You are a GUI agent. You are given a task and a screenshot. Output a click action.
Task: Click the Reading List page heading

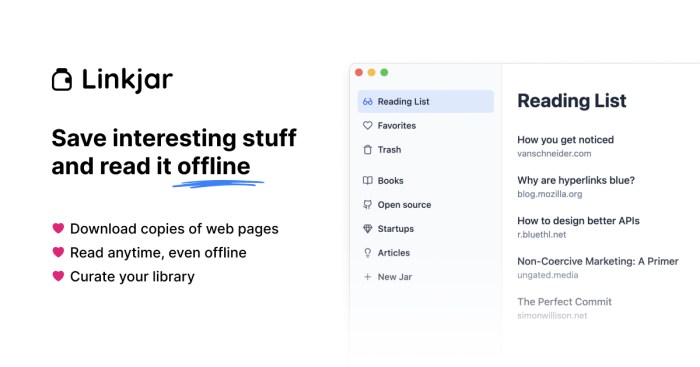(571, 101)
